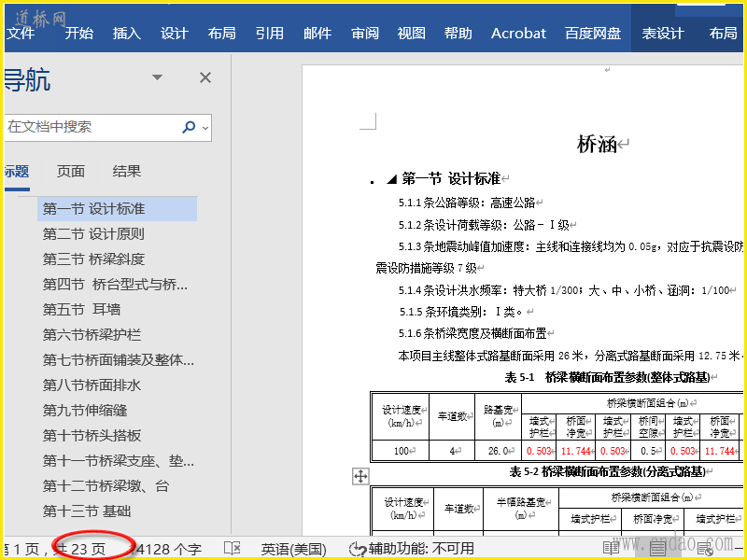Jump to heading 第九节伸缩缝

pos(85,411)
